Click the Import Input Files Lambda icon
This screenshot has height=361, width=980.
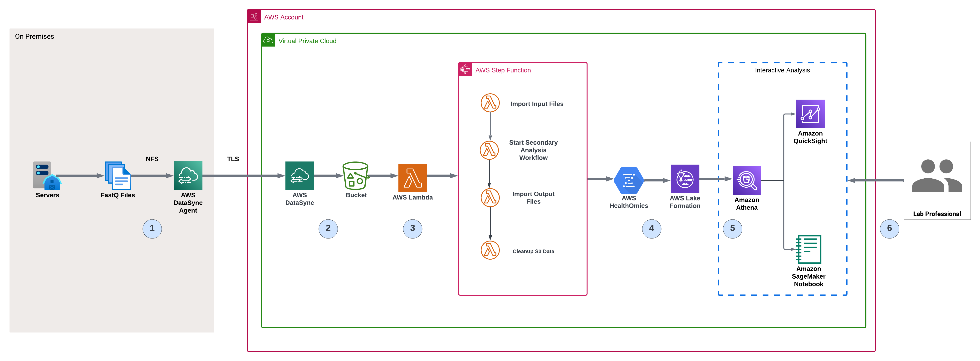click(x=490, y=103)
